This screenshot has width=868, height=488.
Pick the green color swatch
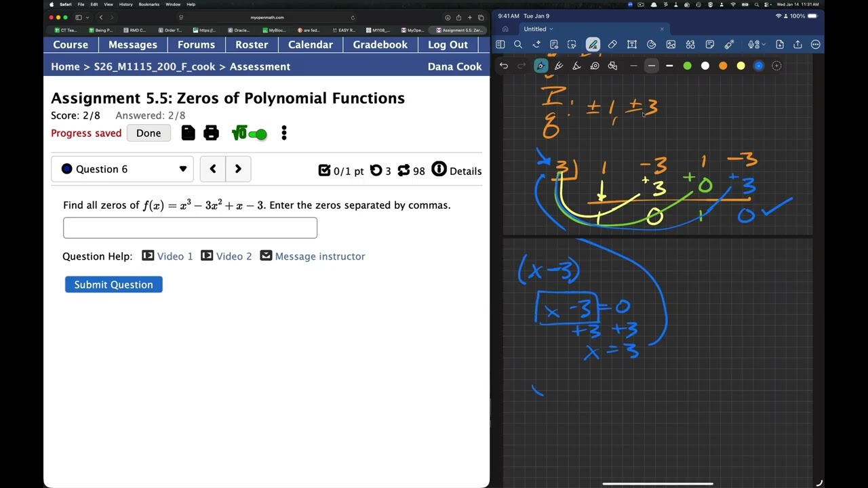click(x=687, y=66)
